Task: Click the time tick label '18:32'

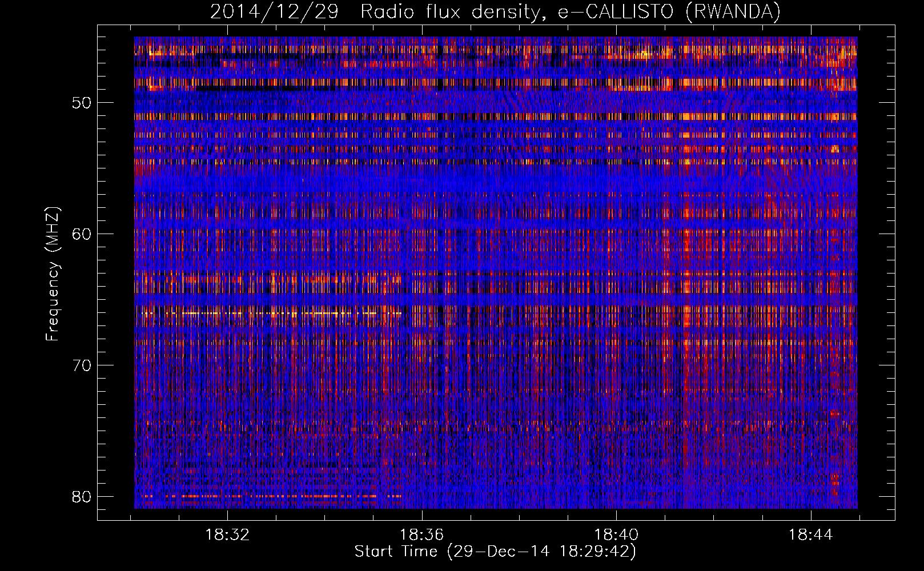Action: coord(227,535)
